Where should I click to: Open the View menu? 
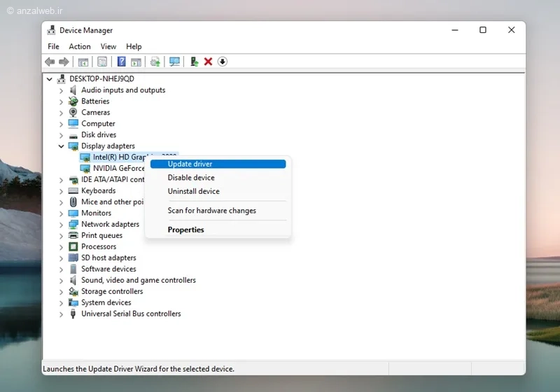108,46
